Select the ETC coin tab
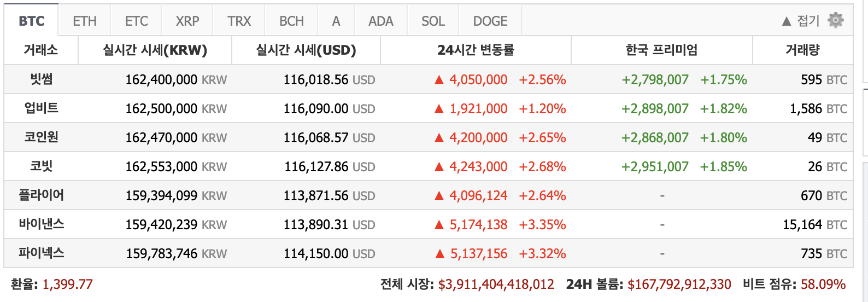 pos(137,21)
